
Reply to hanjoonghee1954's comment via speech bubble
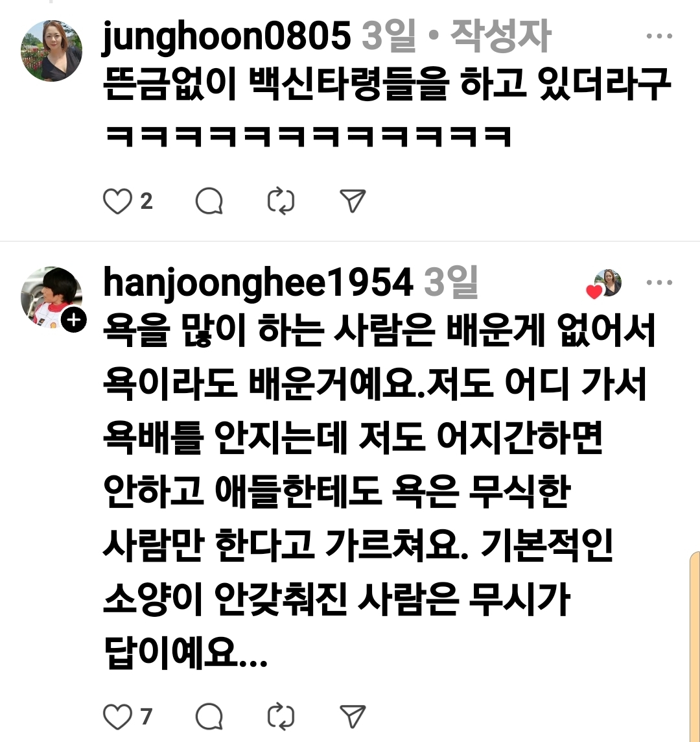click(x=209, y=717)
